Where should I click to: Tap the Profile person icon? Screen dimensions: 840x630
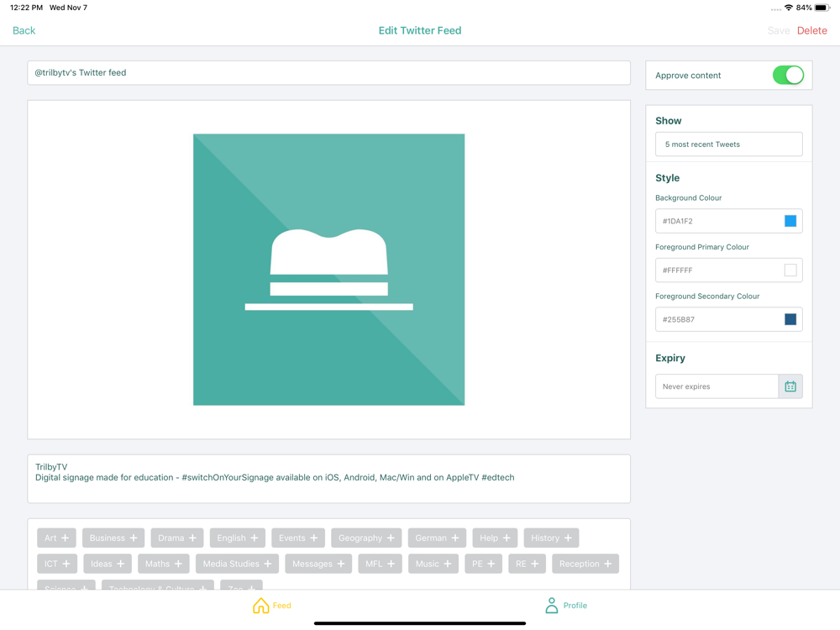[551, 606]
